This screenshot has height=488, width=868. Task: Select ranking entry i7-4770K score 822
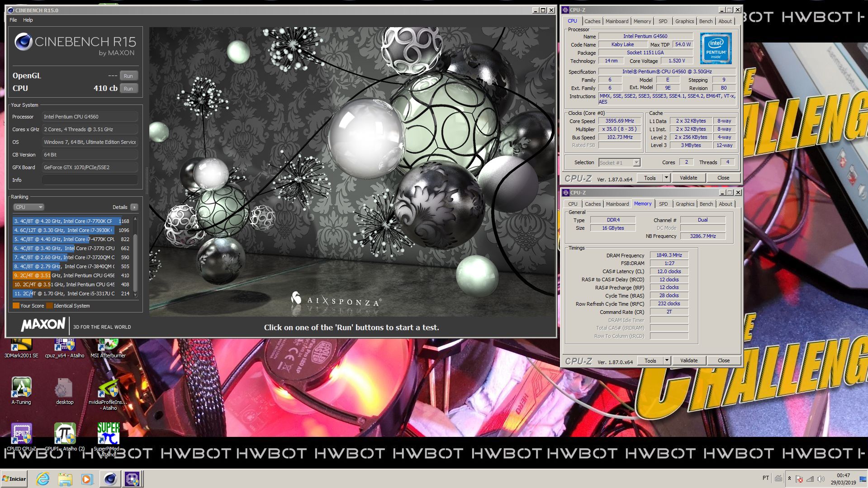pyautogui.click(x=71, y=239)
